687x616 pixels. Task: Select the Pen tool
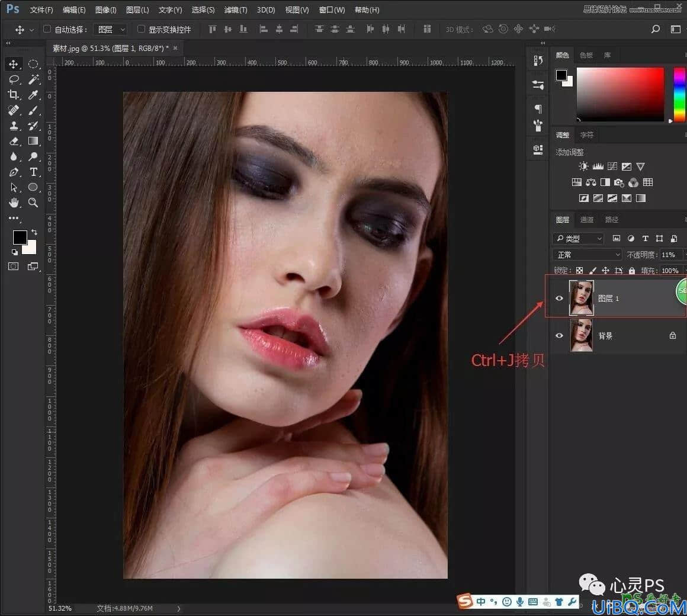click(x=13, y=172)
